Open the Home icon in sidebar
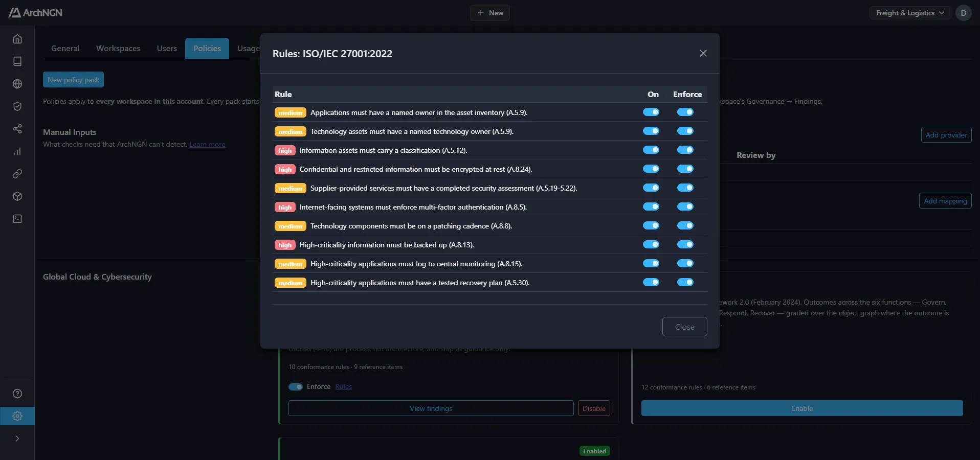Image resolution: width=980 pixels, height=460 pixels. point(17,39)
